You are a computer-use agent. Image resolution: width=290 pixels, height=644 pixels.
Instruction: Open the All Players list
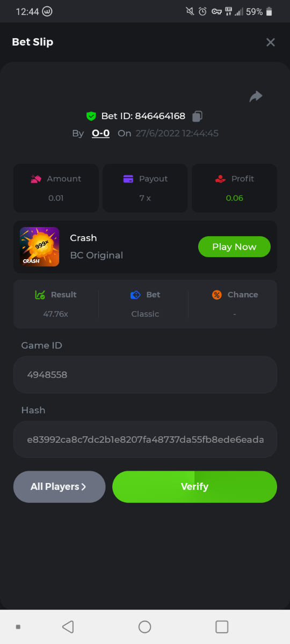[59, 487]
